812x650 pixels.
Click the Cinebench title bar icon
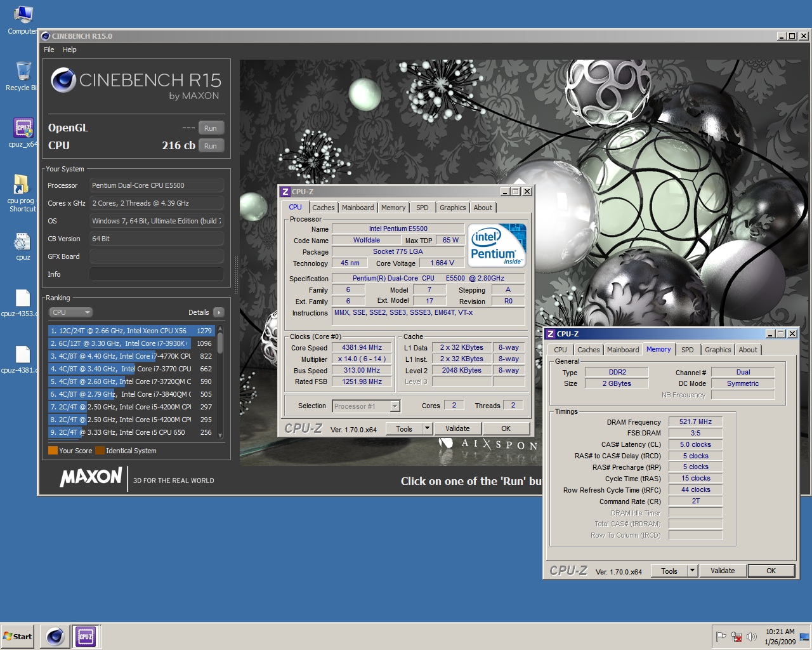click(x=45, y=36)
